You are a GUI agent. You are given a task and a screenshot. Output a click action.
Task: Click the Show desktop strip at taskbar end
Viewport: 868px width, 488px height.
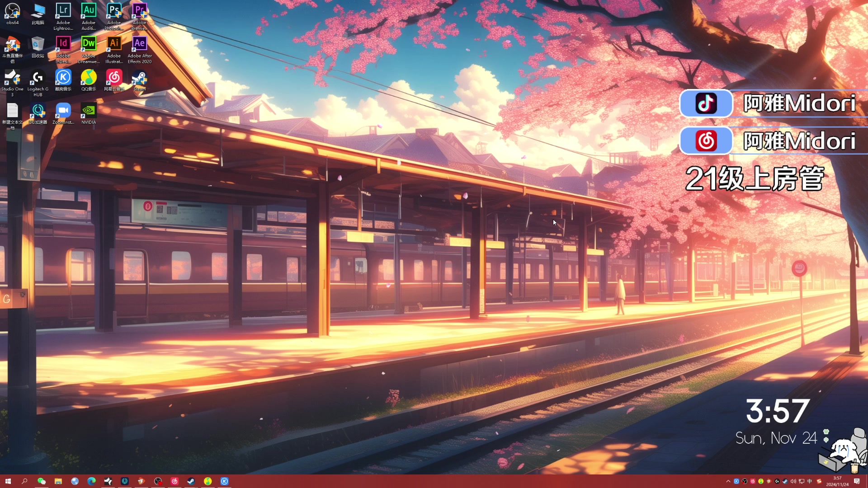click(x=866, y=481)
